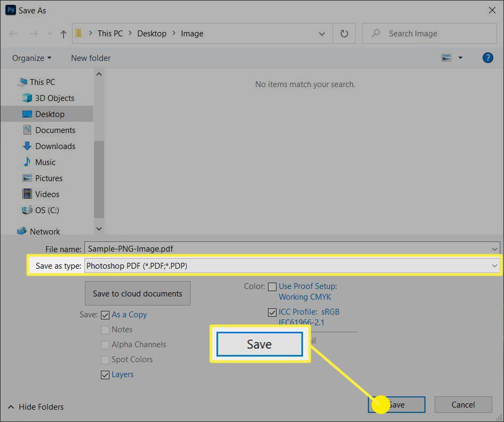Viewport: 504px width, 422px height.
Task: Click the Save button at bottom right
Action: click(396, 404)
